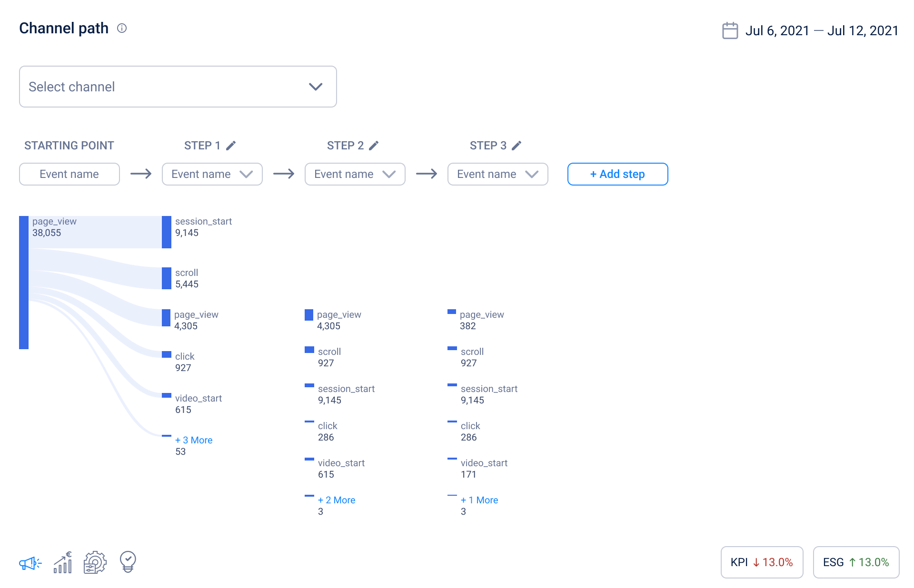Select video_start 171 node in Step 3
Viewport: 914px width, 588px height.
click(x=452, y=459)
